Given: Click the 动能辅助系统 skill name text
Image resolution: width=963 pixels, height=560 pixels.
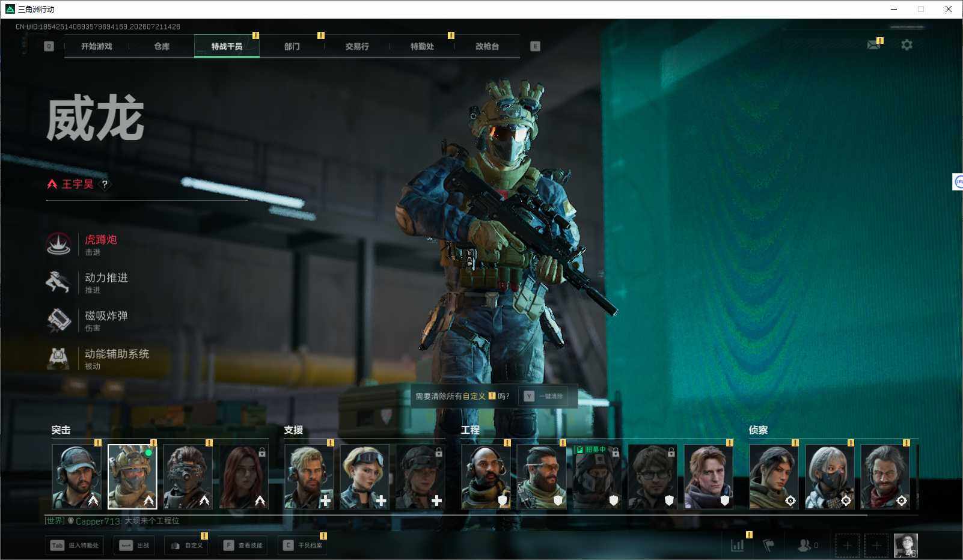Looking at the screenshot, I should (x=117, y=354).
